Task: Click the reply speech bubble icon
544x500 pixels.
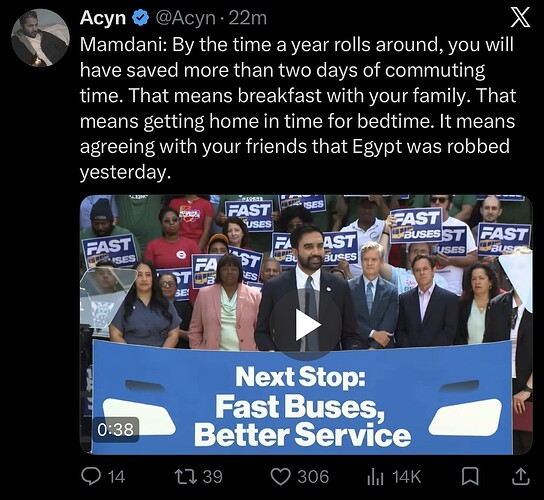Action: click(90, 476)
